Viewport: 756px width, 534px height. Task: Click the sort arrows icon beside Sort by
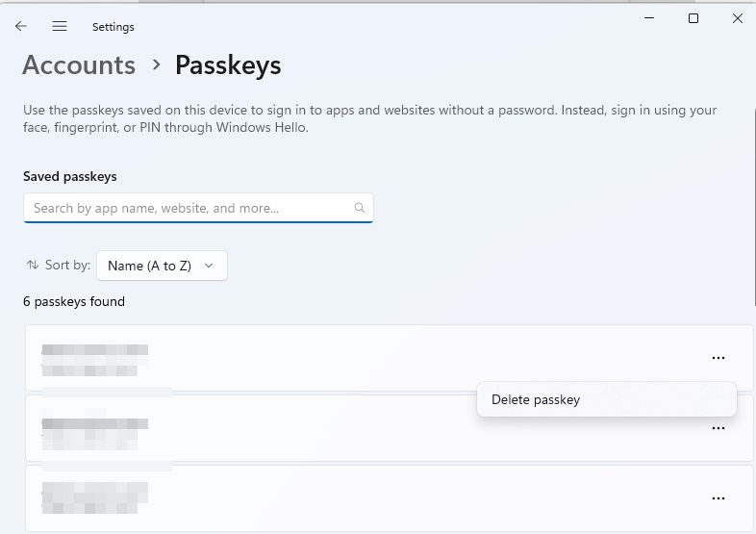coord(33,266)
